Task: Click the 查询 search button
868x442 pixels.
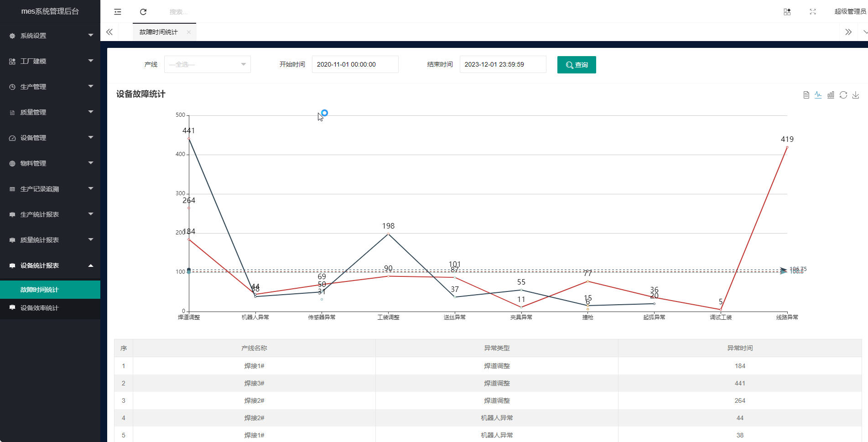Action: click(577, 65)
